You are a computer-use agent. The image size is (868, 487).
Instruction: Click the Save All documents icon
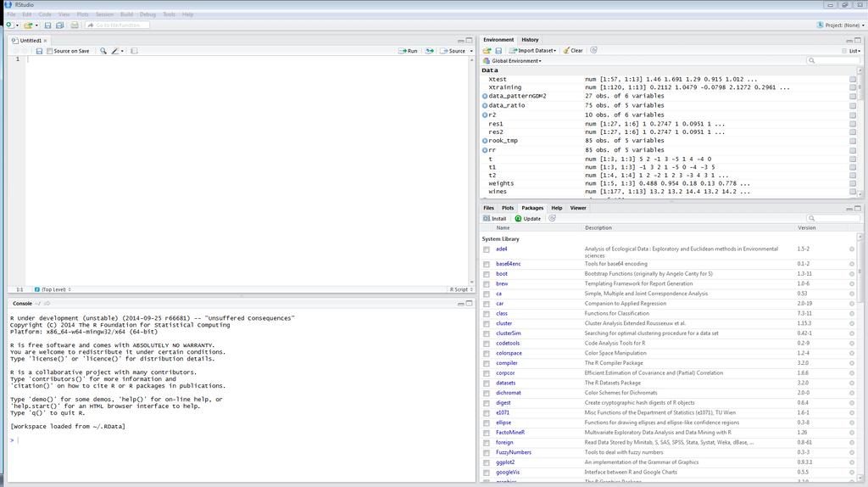pos(60,25)
